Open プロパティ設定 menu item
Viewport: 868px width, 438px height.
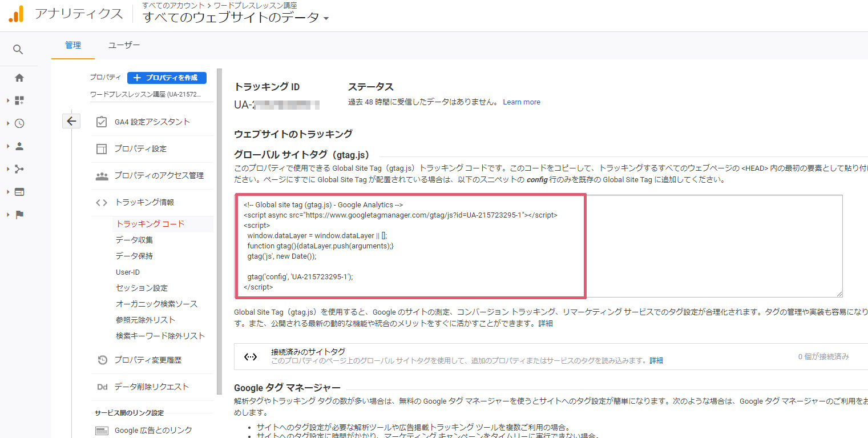click(x=152, y=149)
